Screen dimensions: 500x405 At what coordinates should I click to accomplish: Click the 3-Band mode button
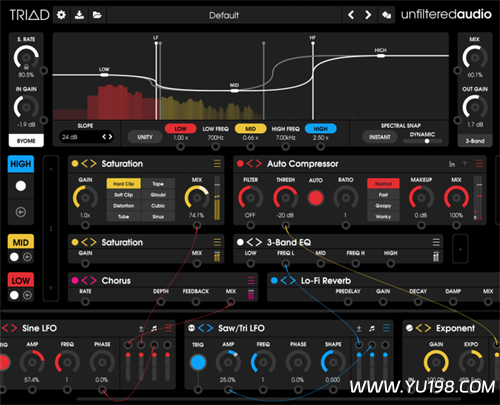[x=475, y=141]
